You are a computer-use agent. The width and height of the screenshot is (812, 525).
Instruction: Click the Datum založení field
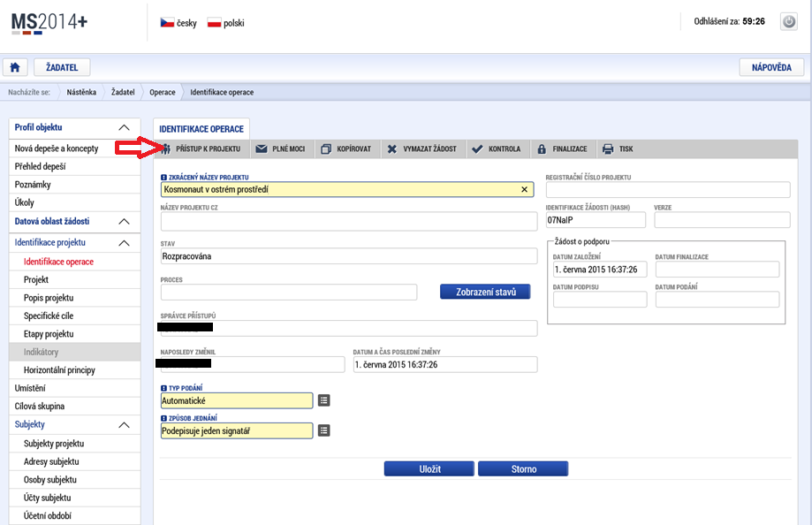(600, 270)
